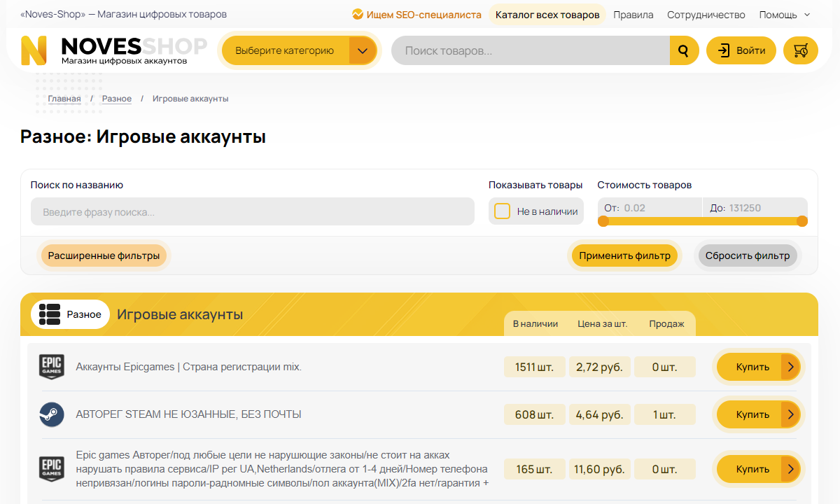
Task: Click the Epic Games icon for Epicgames mix accounts
Action: coord(51,367)
